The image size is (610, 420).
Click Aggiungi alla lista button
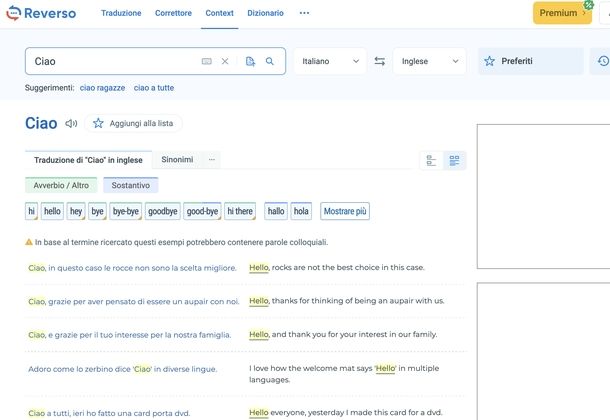(x=132, y=124)
